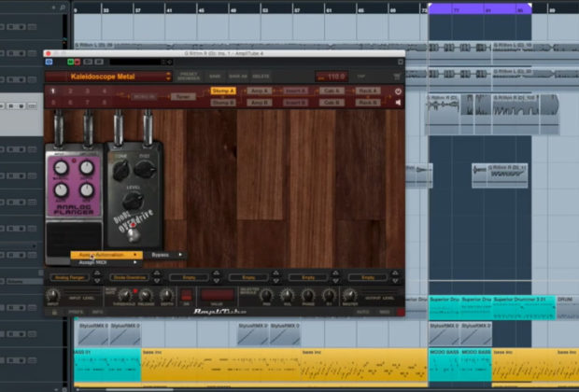Click the Tap tempo button
Screen dimensions: 579x392
point(360,77)
